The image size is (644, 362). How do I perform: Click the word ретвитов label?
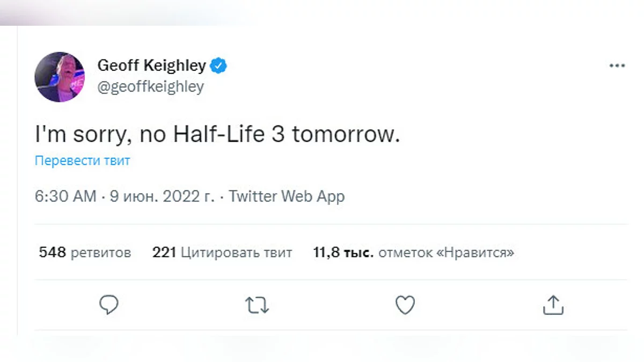[100, 252]
